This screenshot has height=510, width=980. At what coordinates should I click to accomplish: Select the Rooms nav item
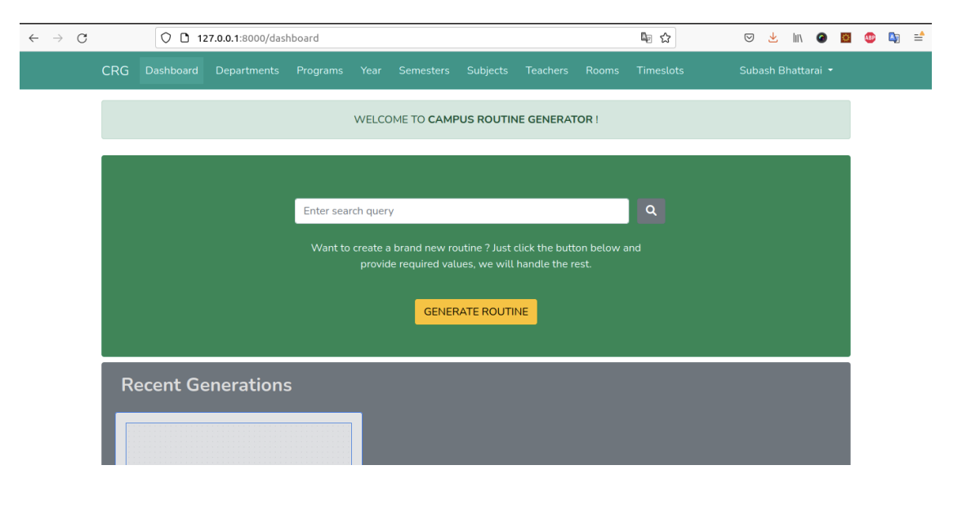coord(602,70)
